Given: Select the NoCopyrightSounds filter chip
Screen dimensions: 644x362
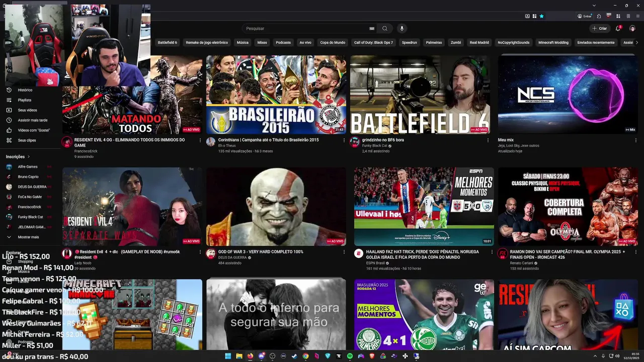Looking at the screenshot, I should (x=514, y=43).
